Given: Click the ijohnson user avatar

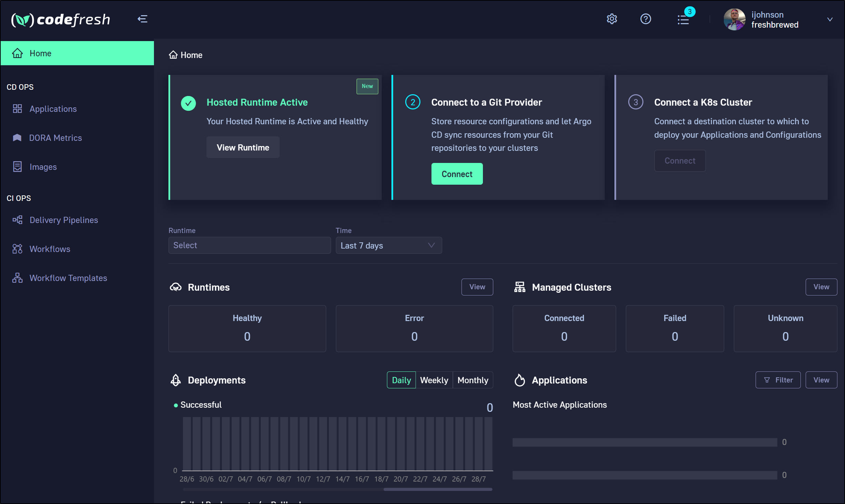Looking at the screenshot, I should 735,20.
